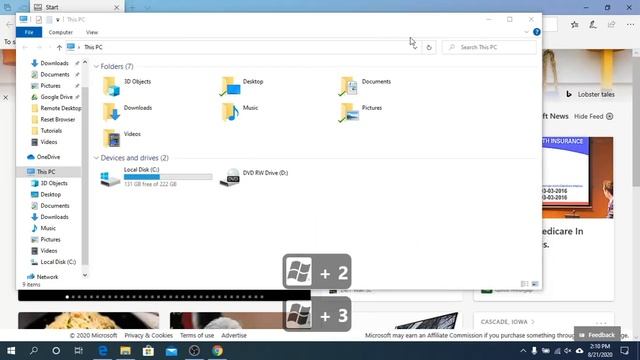Open the 3D Objects folder icon
This screenshot has height=360, width=640.
(x=111, y=86)
